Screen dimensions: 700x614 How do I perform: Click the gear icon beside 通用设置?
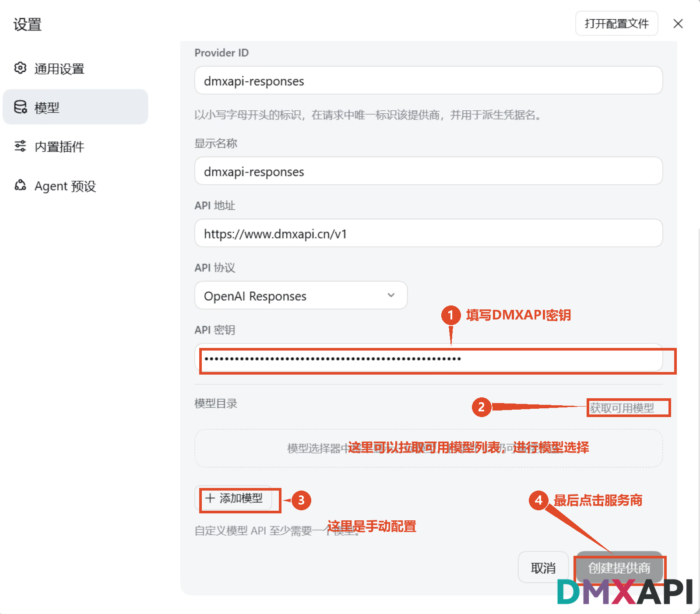[x=20, y=68]
